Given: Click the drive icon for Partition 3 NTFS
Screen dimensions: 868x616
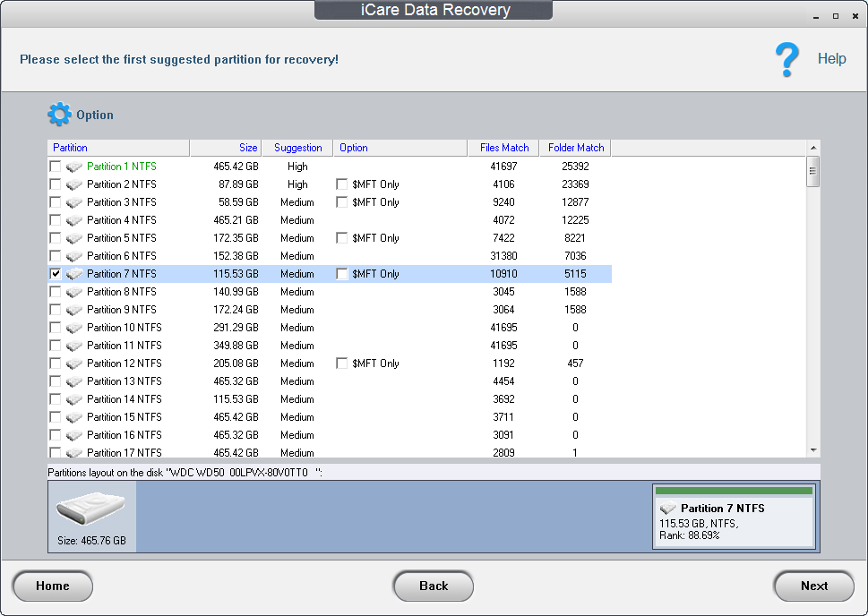Looking at the screenshot, I should tap(74, 202).
